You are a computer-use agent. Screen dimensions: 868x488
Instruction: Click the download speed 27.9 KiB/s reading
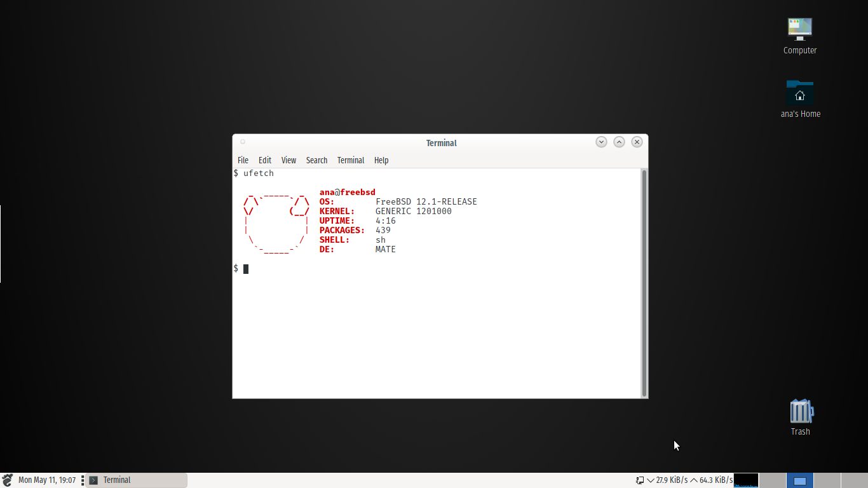[x=672, y=480]
